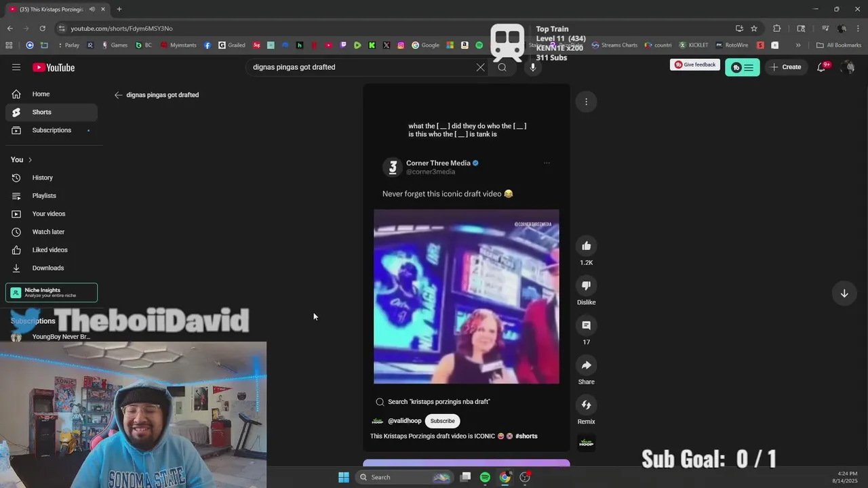Screen dimensions: 868x488
Task: Open Liked videos in the sidebar
Action: coord(52,250)
